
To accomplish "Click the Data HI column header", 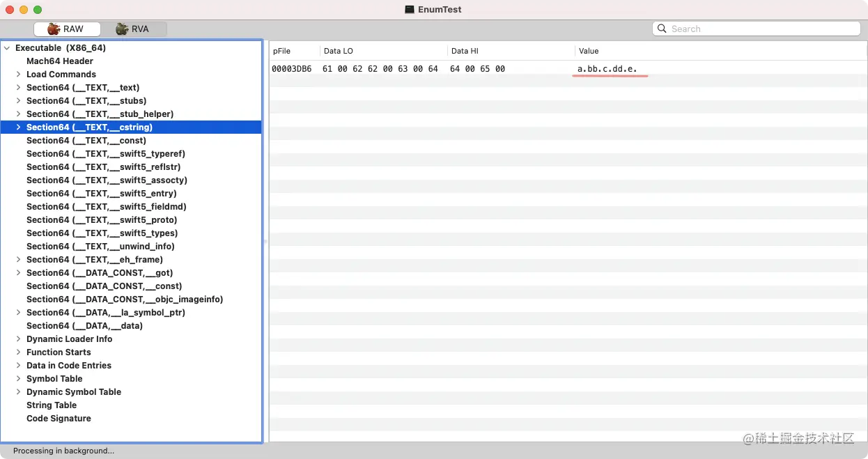I will coord(511,51).
